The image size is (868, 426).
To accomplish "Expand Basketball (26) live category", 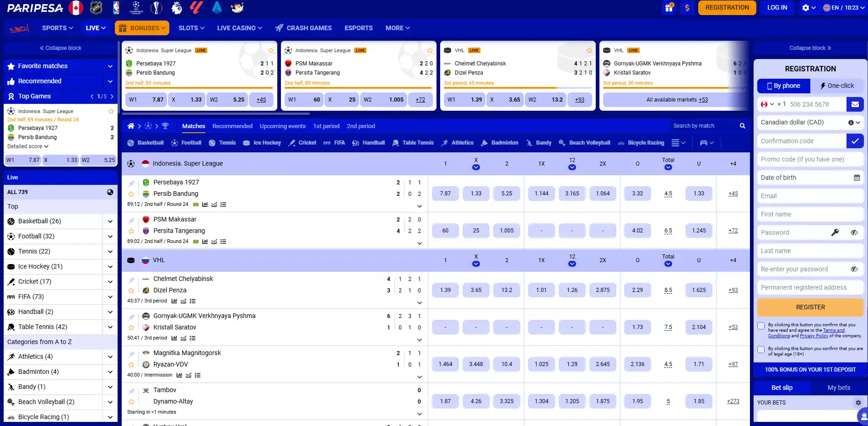I will [x=110, y=221].
